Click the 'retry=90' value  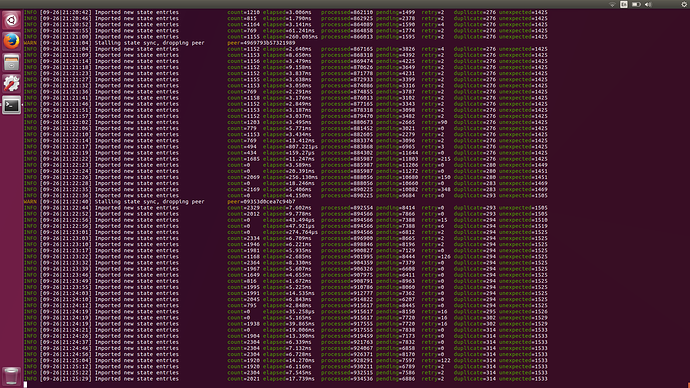[x=434, y=122]
